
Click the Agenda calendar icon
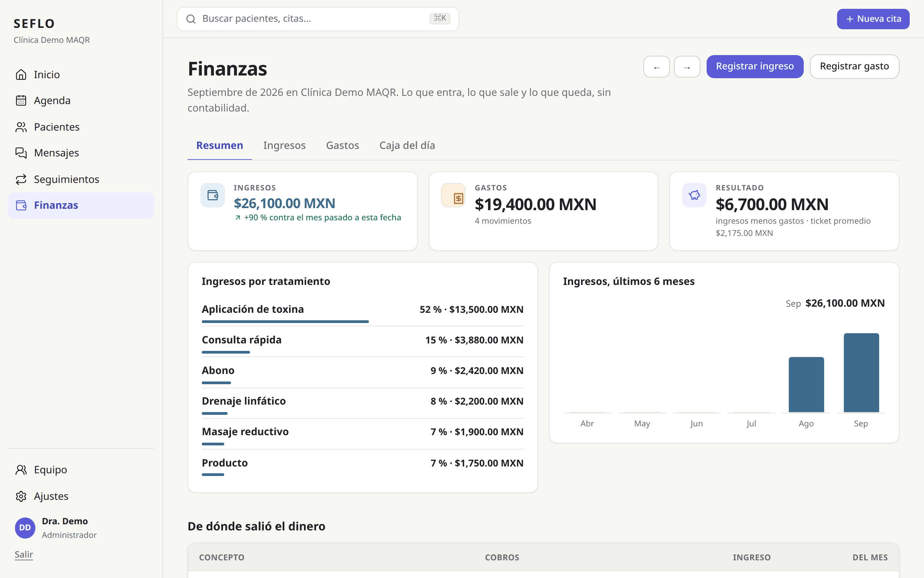(21, 101)
